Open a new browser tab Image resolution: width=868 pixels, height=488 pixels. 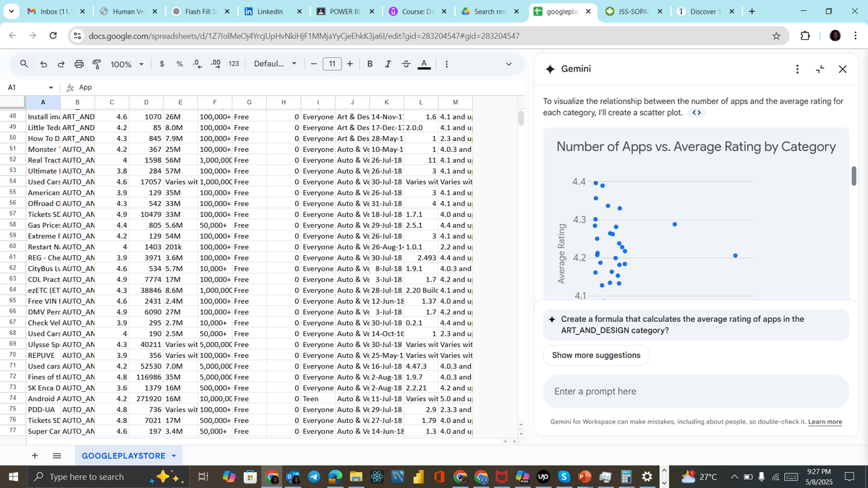(752, 12)
